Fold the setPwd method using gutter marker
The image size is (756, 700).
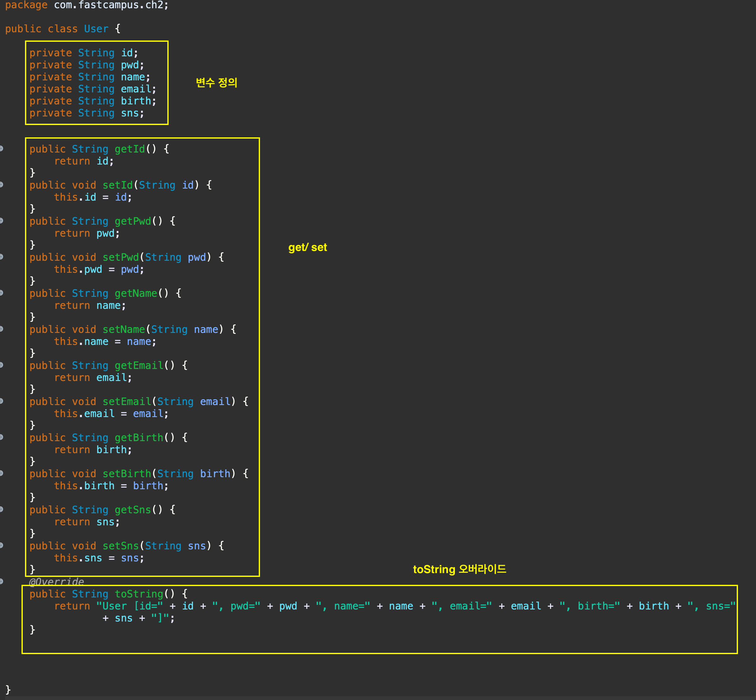[x=2, y=257]
